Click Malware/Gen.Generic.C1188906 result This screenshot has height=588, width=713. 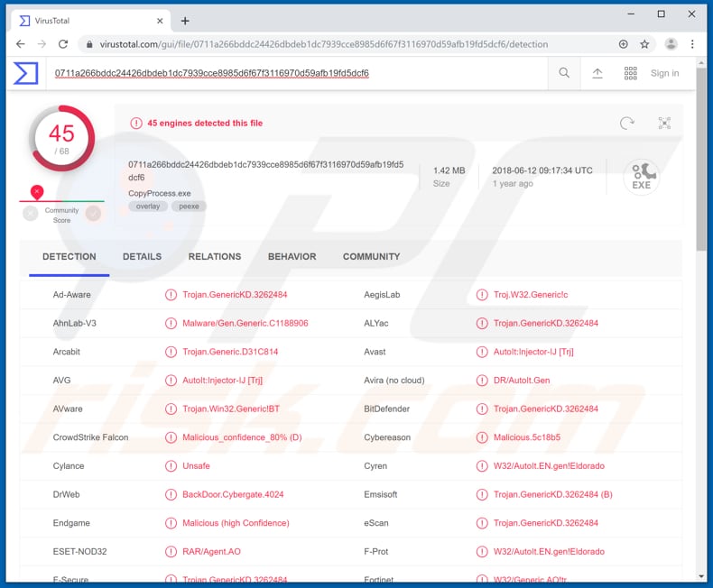coord(245,323)
